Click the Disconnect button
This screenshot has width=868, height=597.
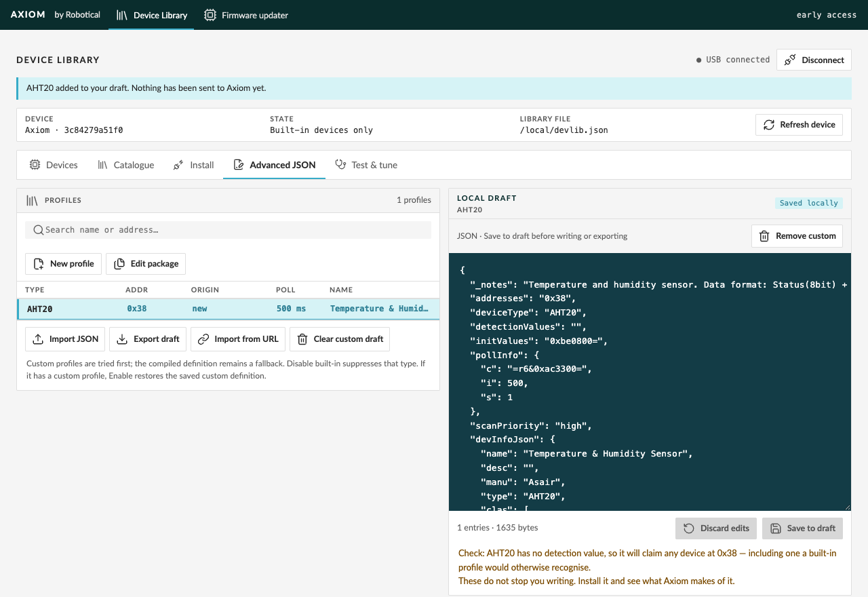click(x=814, y=60)
